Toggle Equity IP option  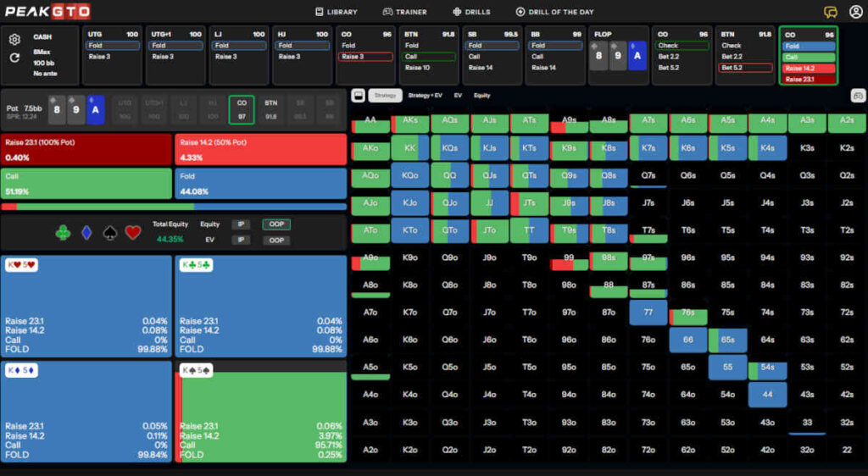click(x=241, y=224)
